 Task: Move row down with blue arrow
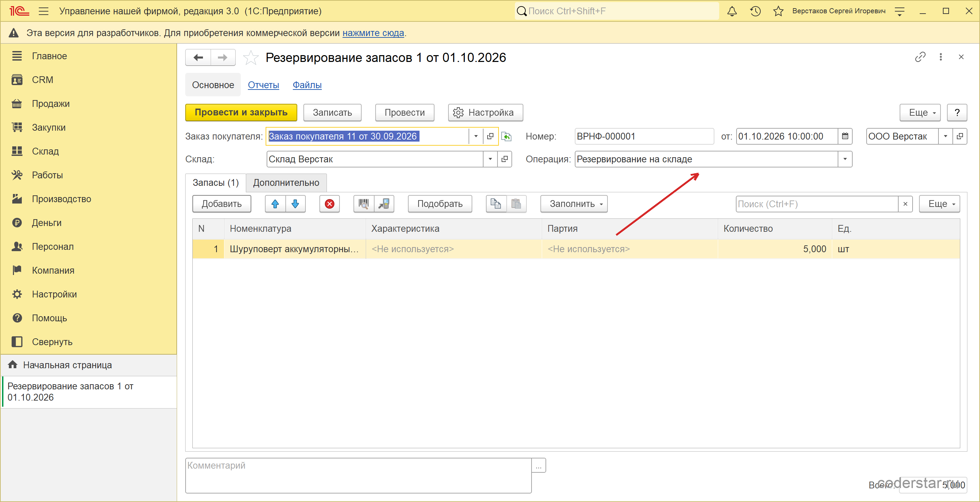tap(295, 204)
